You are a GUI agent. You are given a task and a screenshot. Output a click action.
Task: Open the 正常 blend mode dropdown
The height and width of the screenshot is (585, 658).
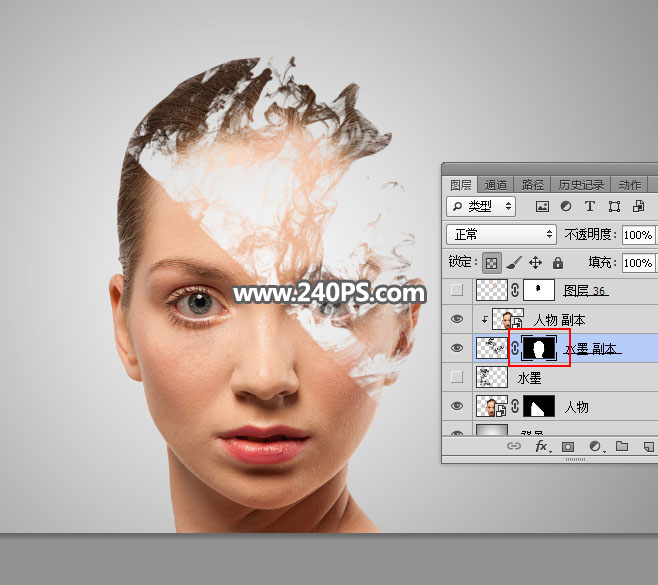pos(501,234)
